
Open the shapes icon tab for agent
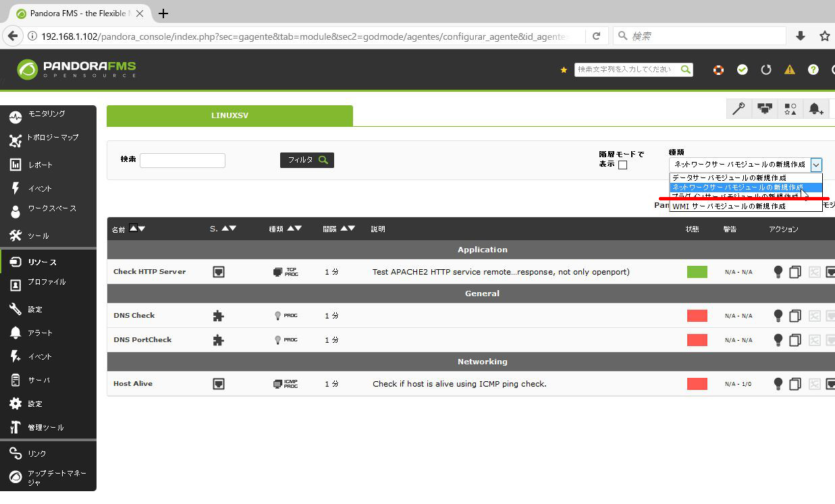(790, 109)
